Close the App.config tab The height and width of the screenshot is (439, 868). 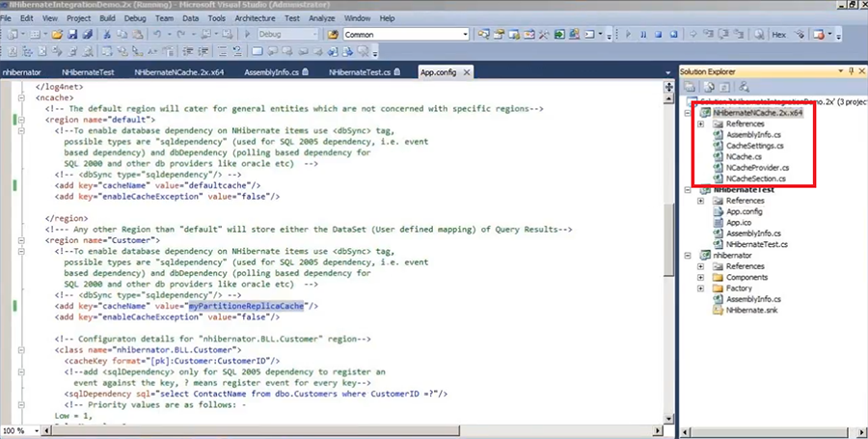coord(467,72)
